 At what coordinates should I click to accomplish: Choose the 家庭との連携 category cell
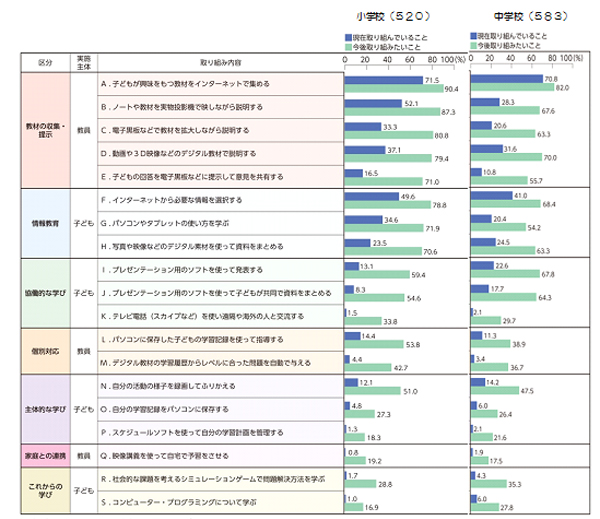pos(44,455)
